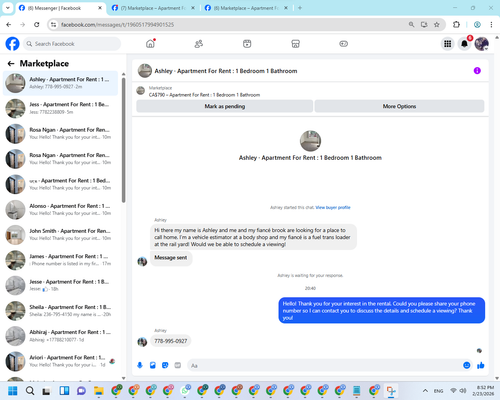This screenshot has width=500, height=400.
Task: Click the Search Facebook field
Action: tap(72, 44)
